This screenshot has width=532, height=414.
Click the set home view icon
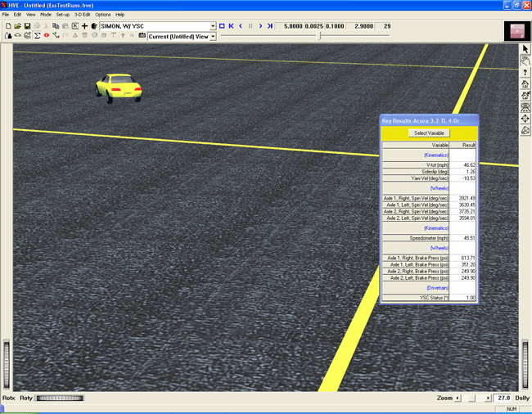coord(525,95)
